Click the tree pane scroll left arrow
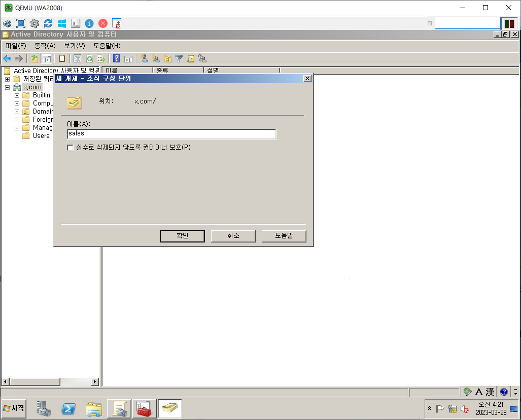Viewport: 521px width, 420px height. (5, 382)
